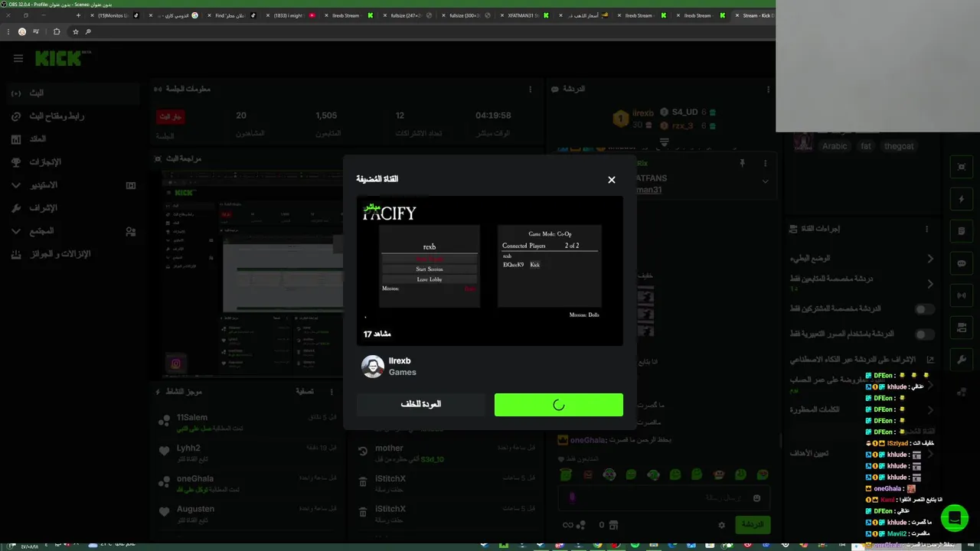Click the thegoat tag
Screen dimensions: 980x551
pos(899,145)
